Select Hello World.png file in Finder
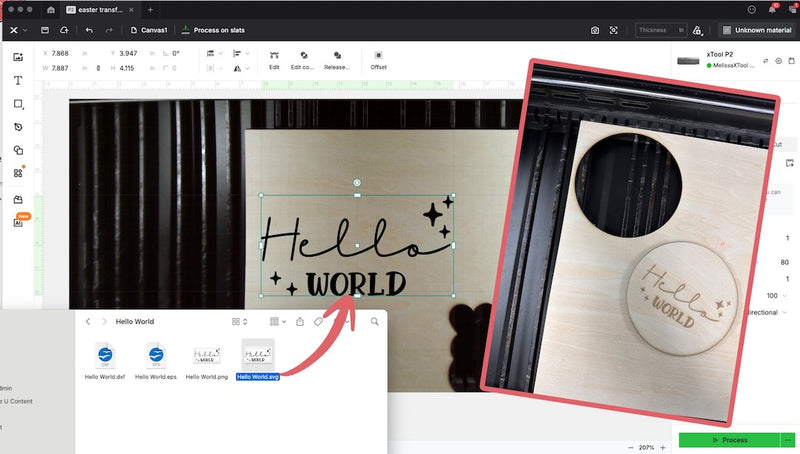Screen dimensions: 800x454 pos(207,361)
